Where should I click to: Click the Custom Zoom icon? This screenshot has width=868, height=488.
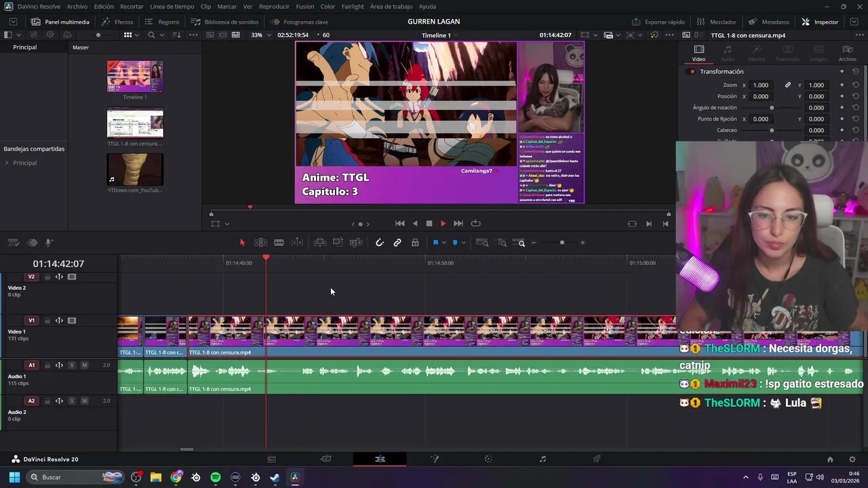click(519, 243)
